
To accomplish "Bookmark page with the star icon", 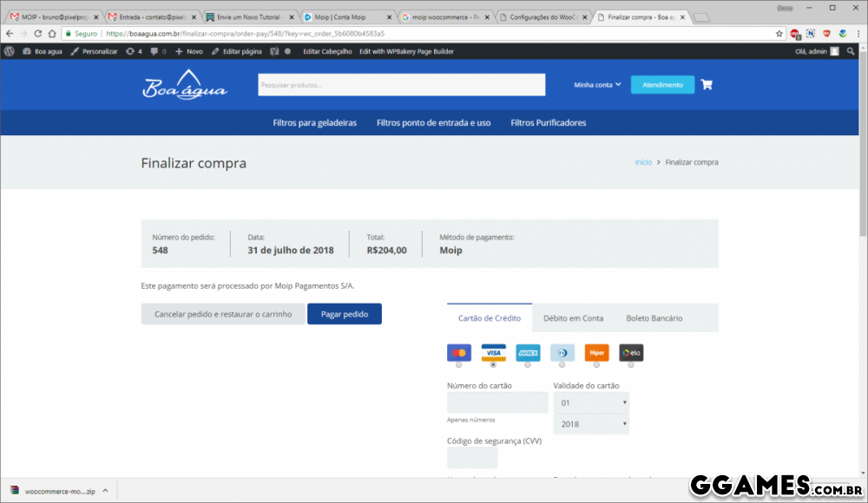I will (779, 34).
